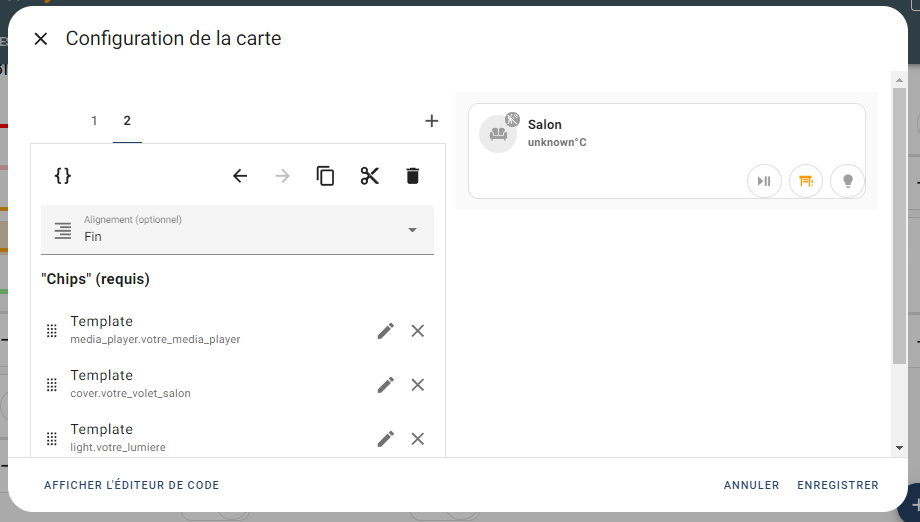
Task: Add a new card with plus icon
Action: pyautogui.click(x=431, y=121)
